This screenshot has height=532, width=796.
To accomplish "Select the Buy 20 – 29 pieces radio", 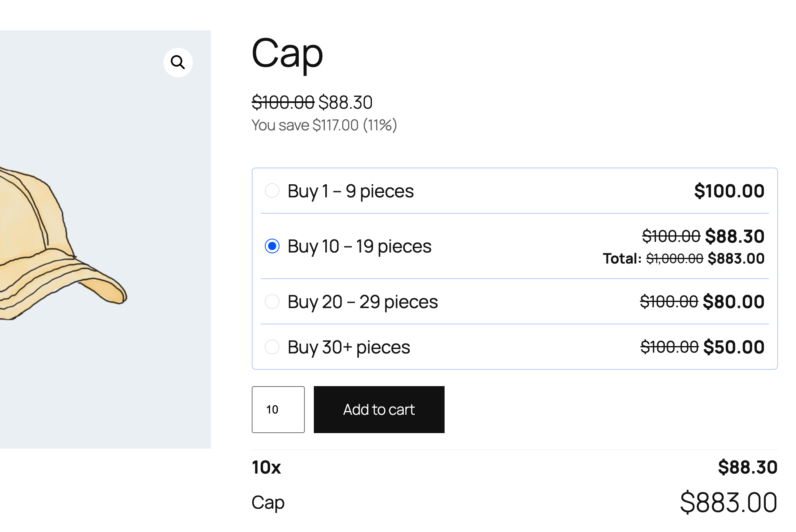I will pyautogui.click(x=272, y=302).
